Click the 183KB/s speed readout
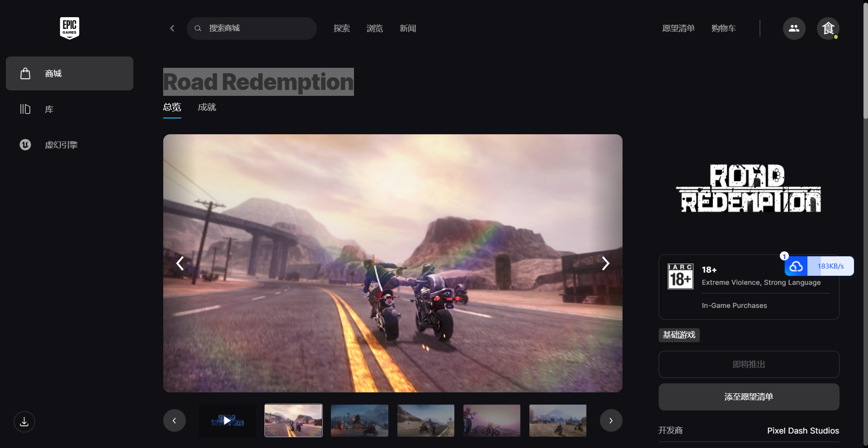Viewport: 868px width, 448px height. (x=830, y=266)
